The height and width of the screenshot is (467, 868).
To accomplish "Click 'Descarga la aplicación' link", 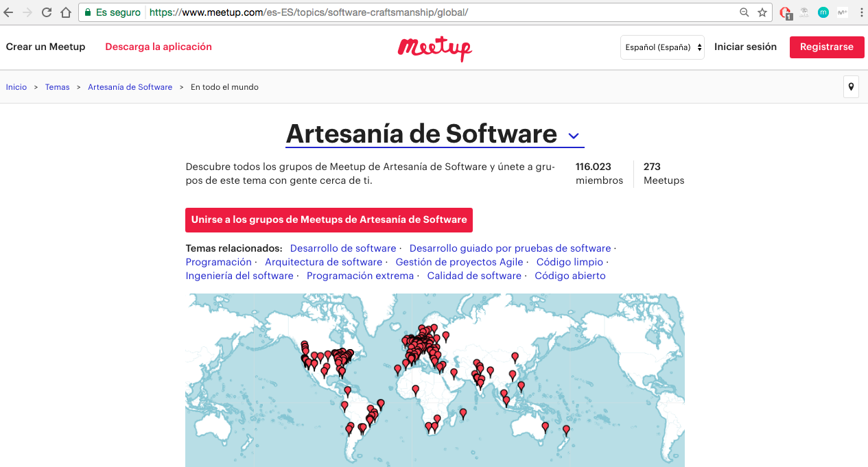I will tap(159, 47).
